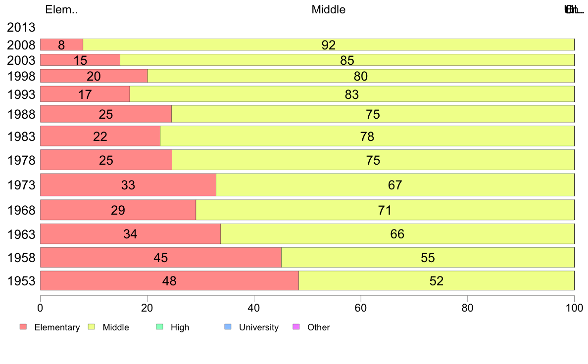Click the 2008 elementary bar showing 8
This screenshot has width=588, height=364.
[61, 45]
